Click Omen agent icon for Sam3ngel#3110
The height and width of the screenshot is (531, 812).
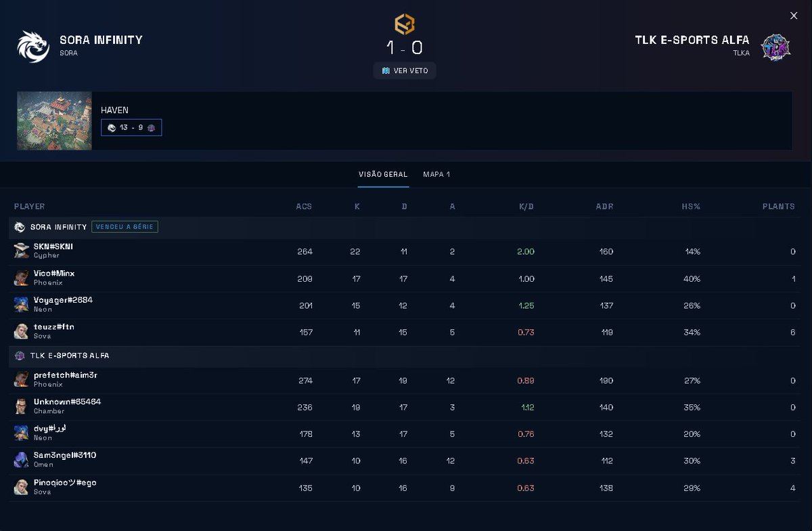22,461
